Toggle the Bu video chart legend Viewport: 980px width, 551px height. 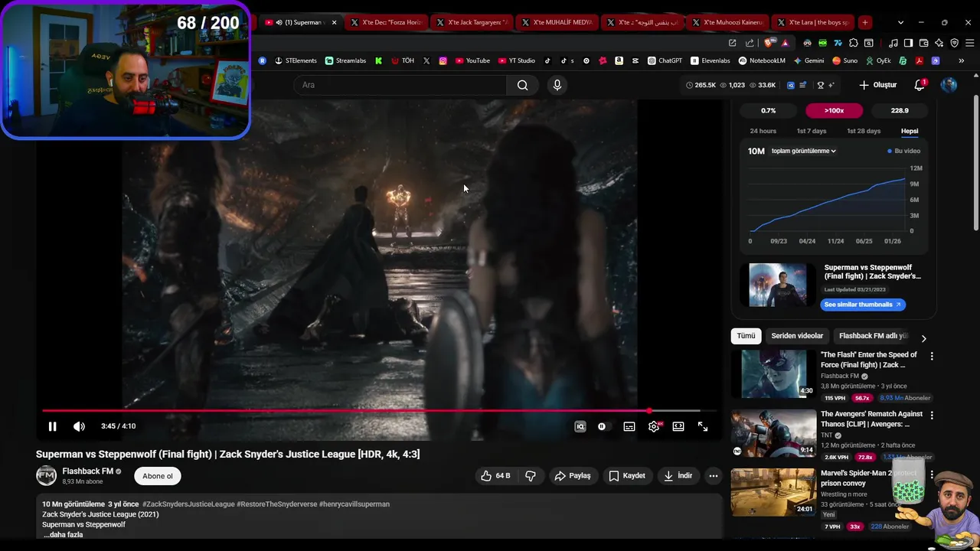pyautogui.click(x=904, y=151)
